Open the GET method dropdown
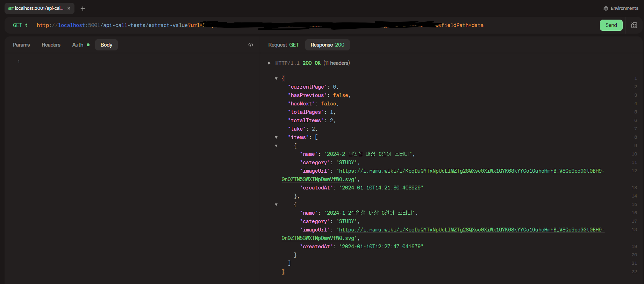This screenshot has height=284, width=644. [20, 25]
